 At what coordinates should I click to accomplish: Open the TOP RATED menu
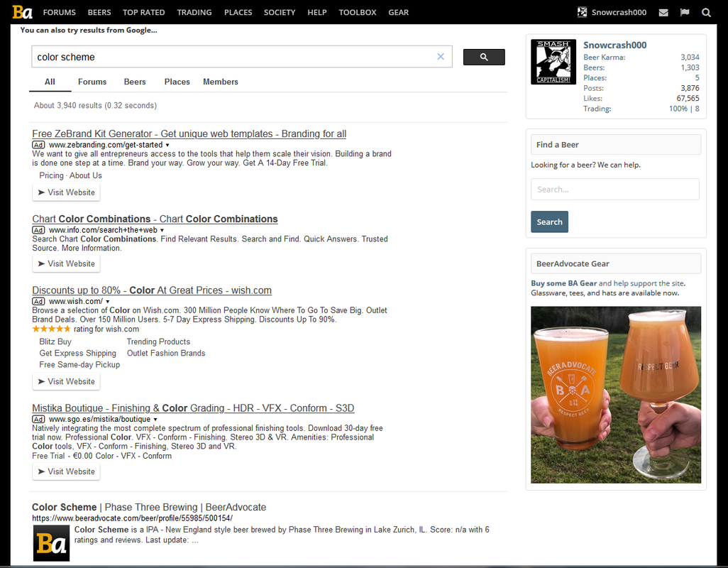tap(143, 13)
